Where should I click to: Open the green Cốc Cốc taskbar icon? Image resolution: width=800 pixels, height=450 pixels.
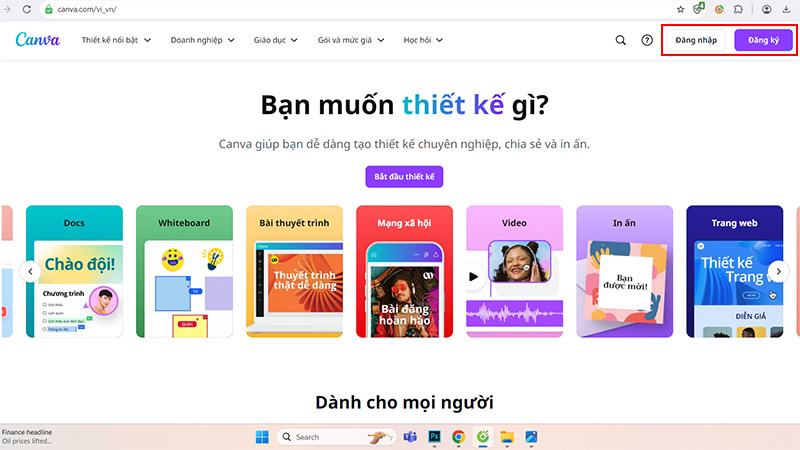483,436
